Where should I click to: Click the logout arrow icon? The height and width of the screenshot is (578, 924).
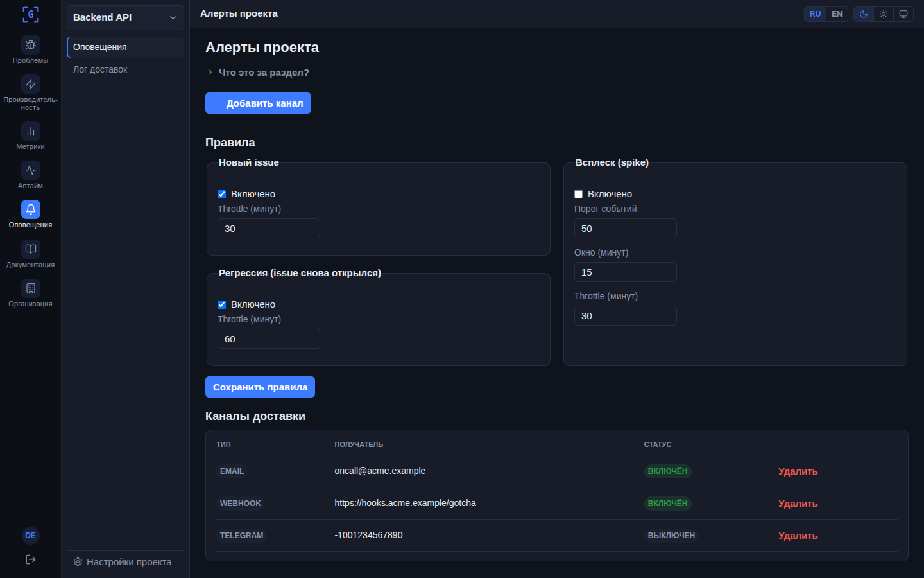coord(30,559)
